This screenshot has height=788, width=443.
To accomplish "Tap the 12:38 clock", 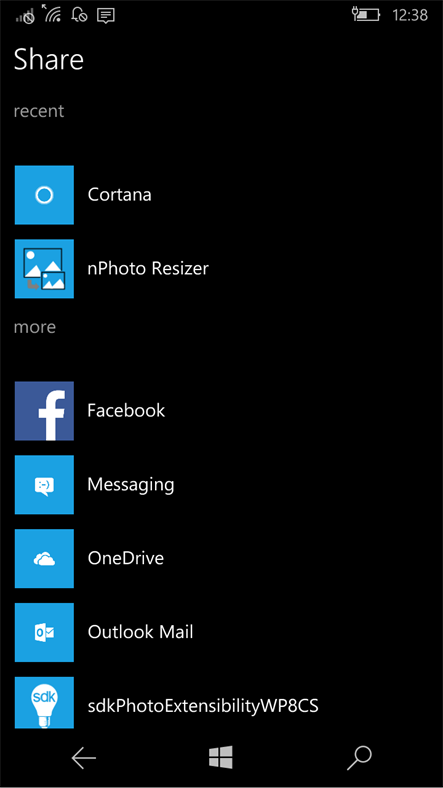I will click(x=410, y=15).
